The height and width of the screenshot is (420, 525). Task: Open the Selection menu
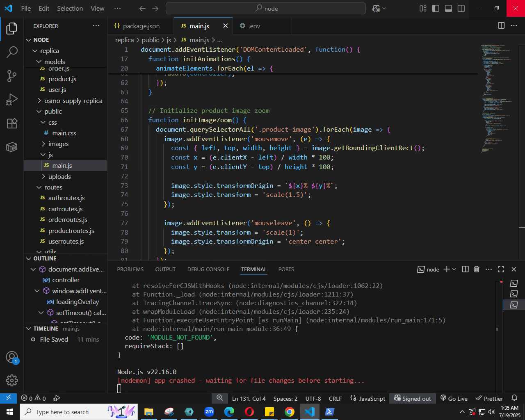click(70, 8)
